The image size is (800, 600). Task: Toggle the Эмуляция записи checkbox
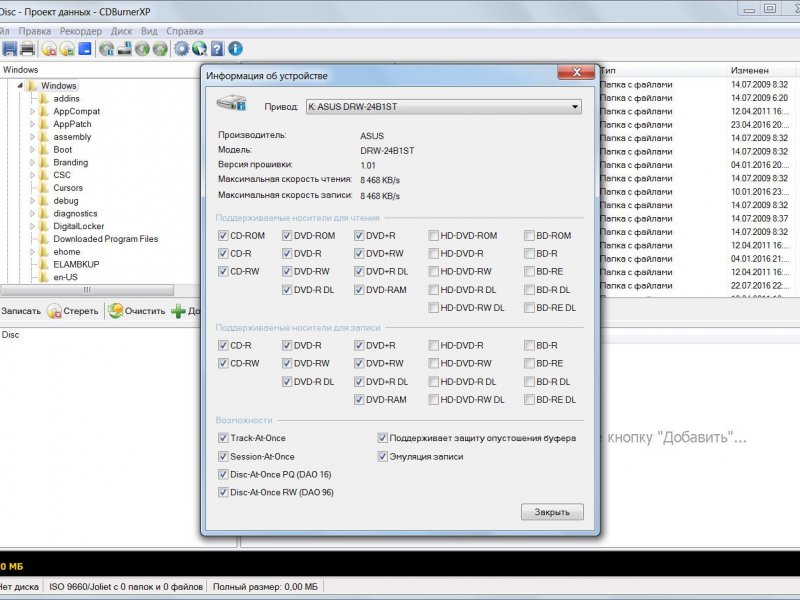click(x=382, y=456)
